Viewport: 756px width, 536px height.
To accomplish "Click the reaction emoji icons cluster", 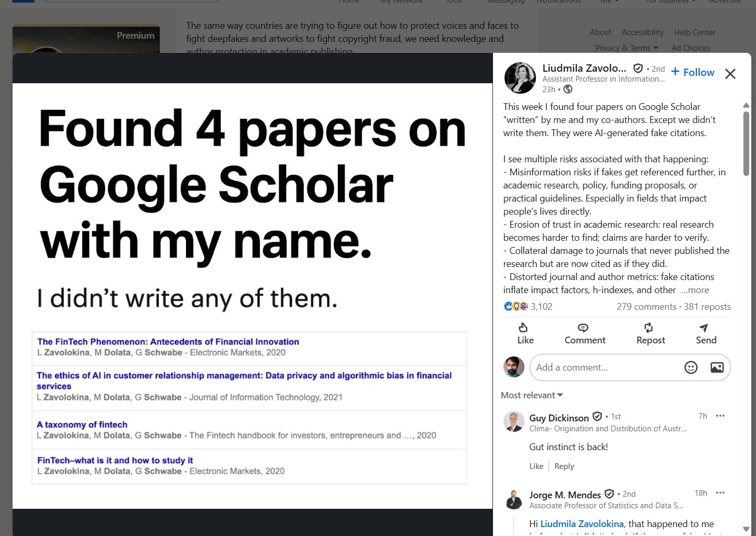I will [x=516, y=306].
